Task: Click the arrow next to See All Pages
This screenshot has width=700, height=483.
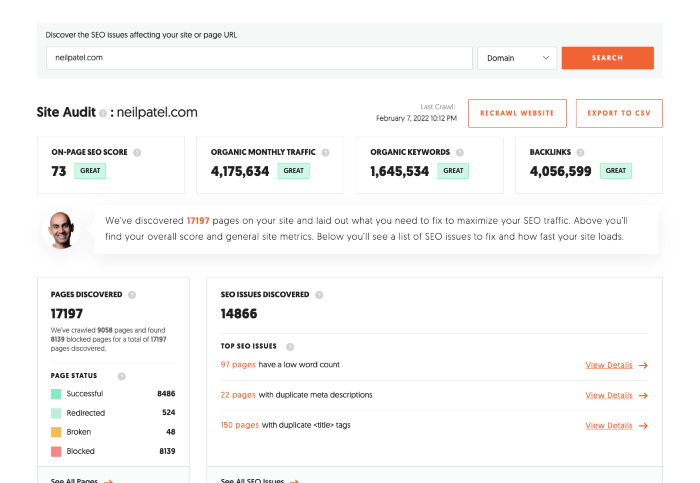Action: (x=108, y=481)
